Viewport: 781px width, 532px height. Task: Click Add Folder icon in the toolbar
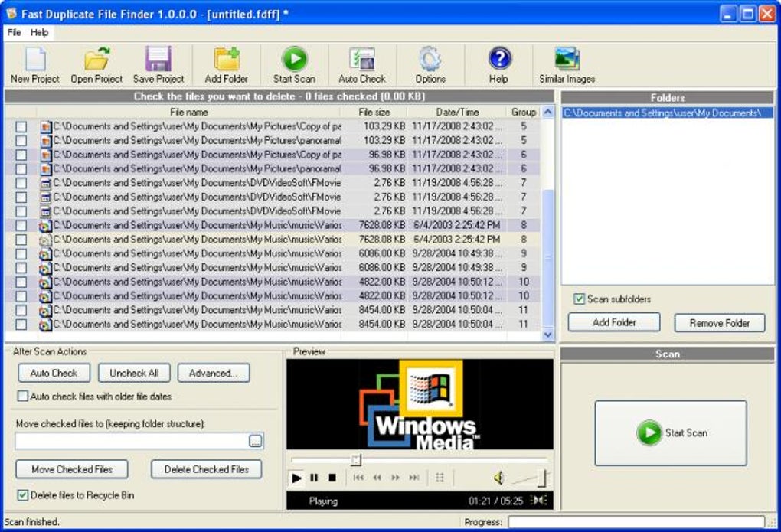[x=227, y=59]
